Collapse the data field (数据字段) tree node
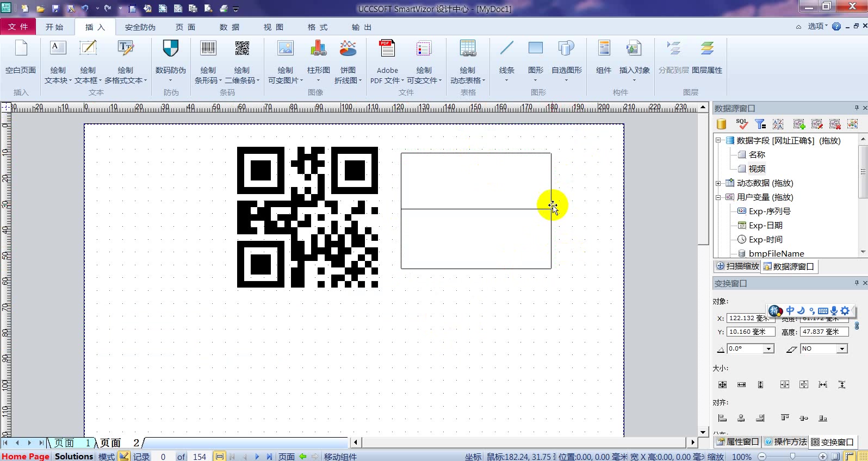Viewport: 868px width, 461px height. click(718, 140)
